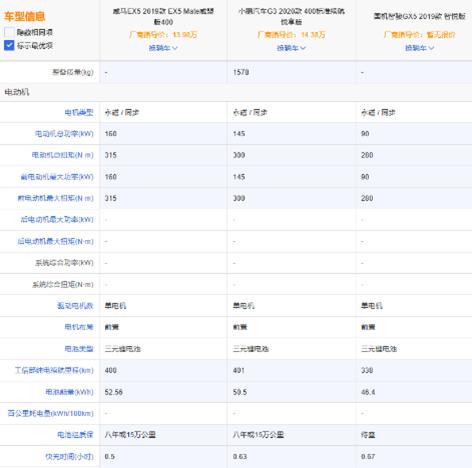Open the 后电动机最大功率(kW) parameter link
This screenshot has width=472, height=468.
pos(57,220)
